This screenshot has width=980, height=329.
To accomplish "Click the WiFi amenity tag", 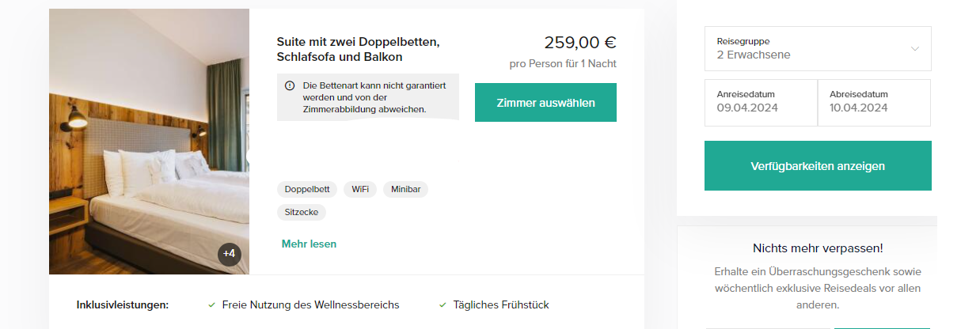I will (360, 189).
